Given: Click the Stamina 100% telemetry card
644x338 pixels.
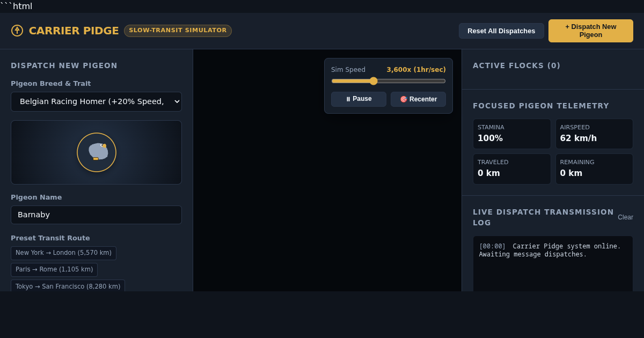Looking at the screenshot, I should pos(512,134).
